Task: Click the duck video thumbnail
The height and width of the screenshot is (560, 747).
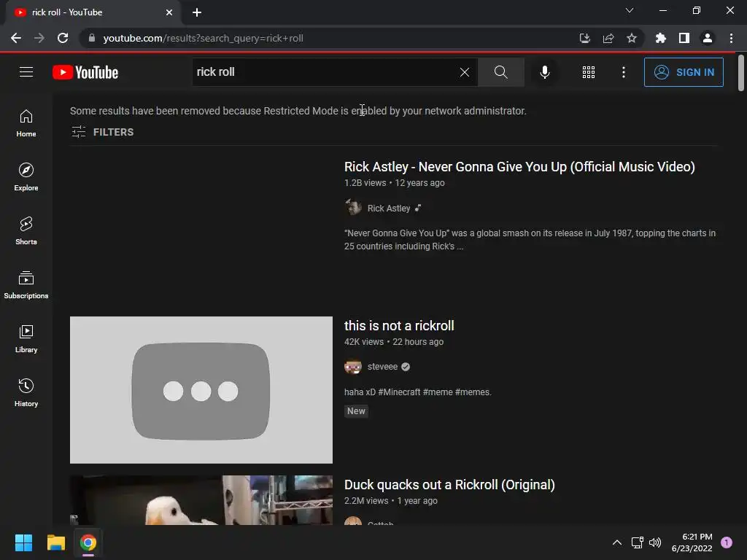Action: (201, 500)
